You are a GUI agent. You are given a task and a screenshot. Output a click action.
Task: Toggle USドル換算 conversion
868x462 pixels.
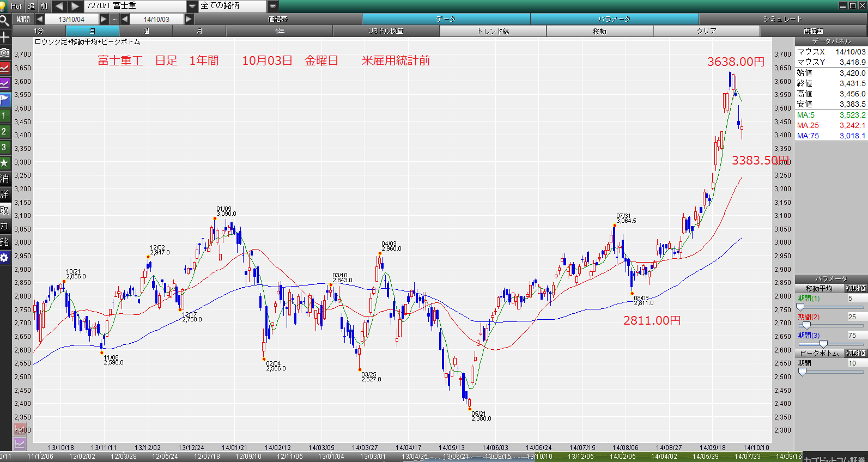pyautogui.click(x=386, y=31)
